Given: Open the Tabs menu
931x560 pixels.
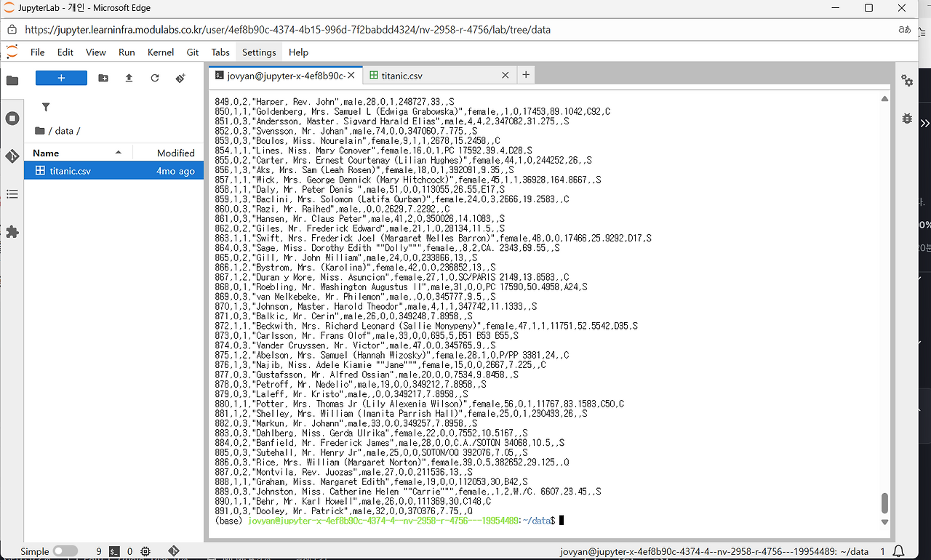Looking at the screenshot, I should tap(220, 52).
